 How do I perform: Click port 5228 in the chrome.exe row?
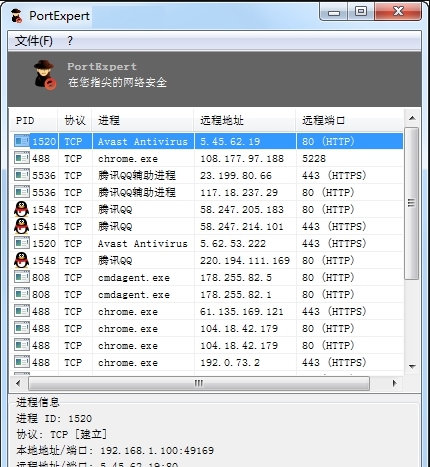[x=314, y=158]
